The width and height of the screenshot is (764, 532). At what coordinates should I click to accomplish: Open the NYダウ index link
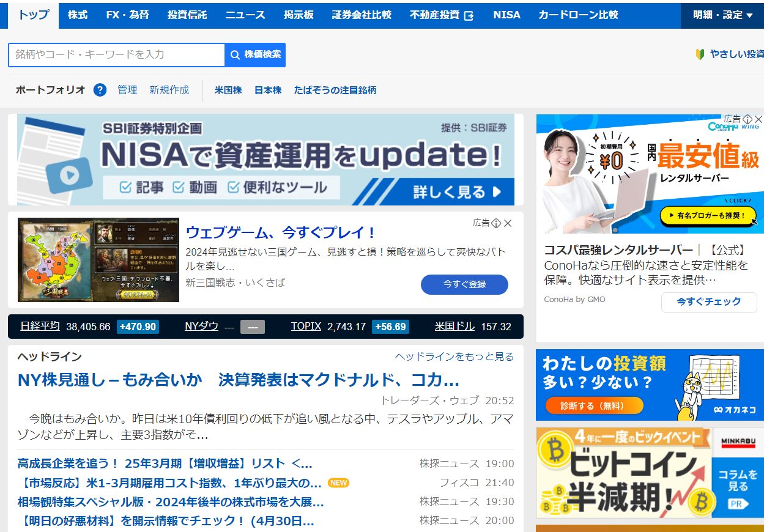pyautogui.click(x=201, y=326)
